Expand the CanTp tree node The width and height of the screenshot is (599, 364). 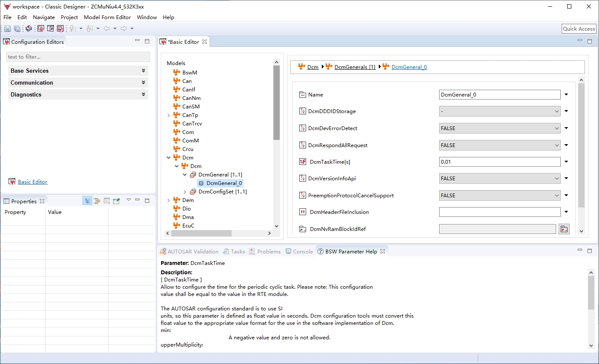[169, 115]
